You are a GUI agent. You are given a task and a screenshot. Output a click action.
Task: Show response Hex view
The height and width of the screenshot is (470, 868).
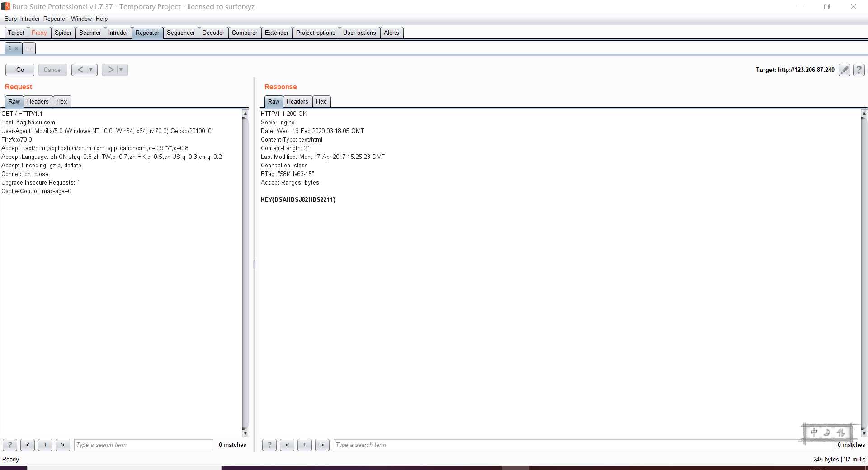(321, 102)
